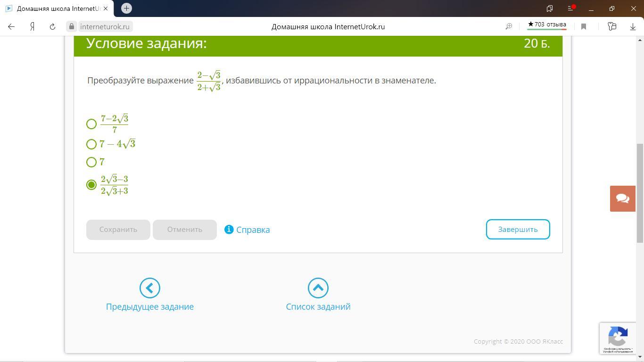Click the task list up-arrow circle
This screenshot has width=644, height=362.
pos(318,288)
